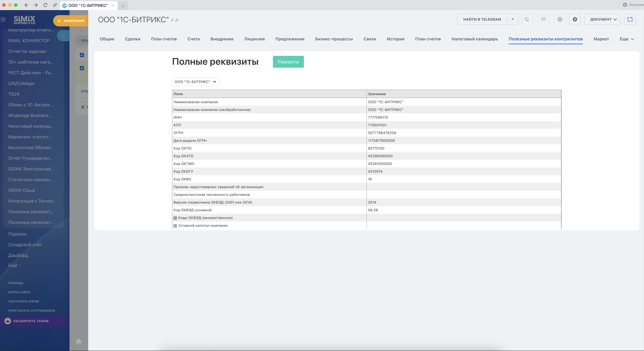Uncheck the first blue checkbox
Screen dimensions: 644x351
coord(82,55)
